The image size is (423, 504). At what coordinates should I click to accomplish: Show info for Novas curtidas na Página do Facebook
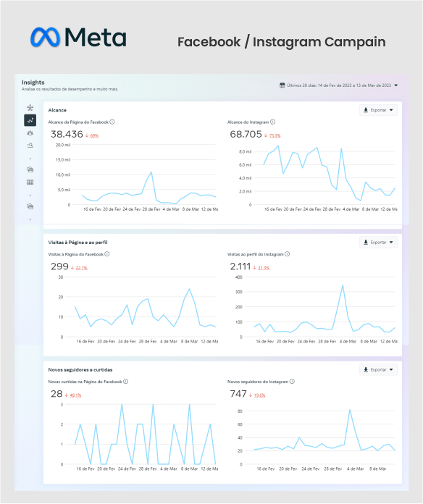point(126,381)
